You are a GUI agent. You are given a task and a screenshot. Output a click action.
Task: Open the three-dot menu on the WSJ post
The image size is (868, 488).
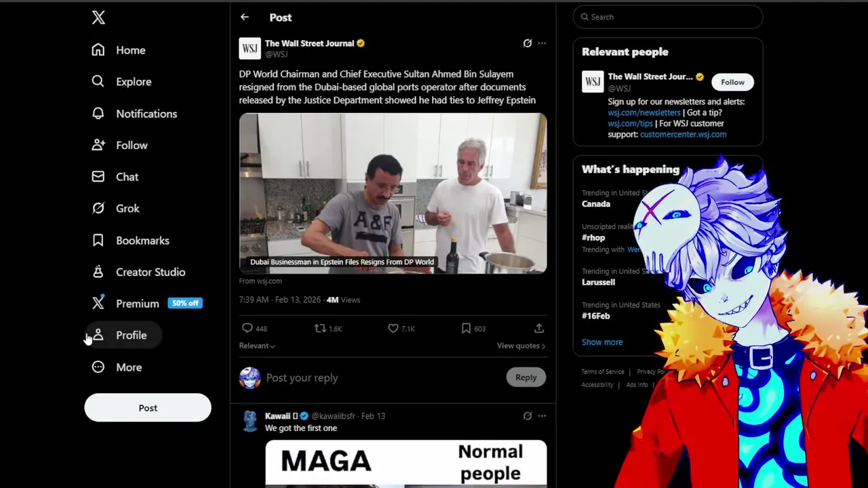(x=542, y=43)
